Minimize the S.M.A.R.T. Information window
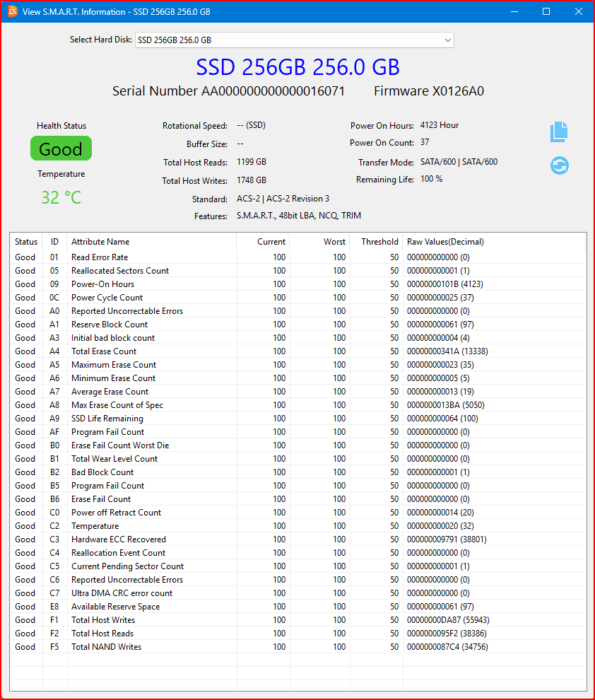Image resolution: width=595 pixels, height=700 pixels. [514, 11]
